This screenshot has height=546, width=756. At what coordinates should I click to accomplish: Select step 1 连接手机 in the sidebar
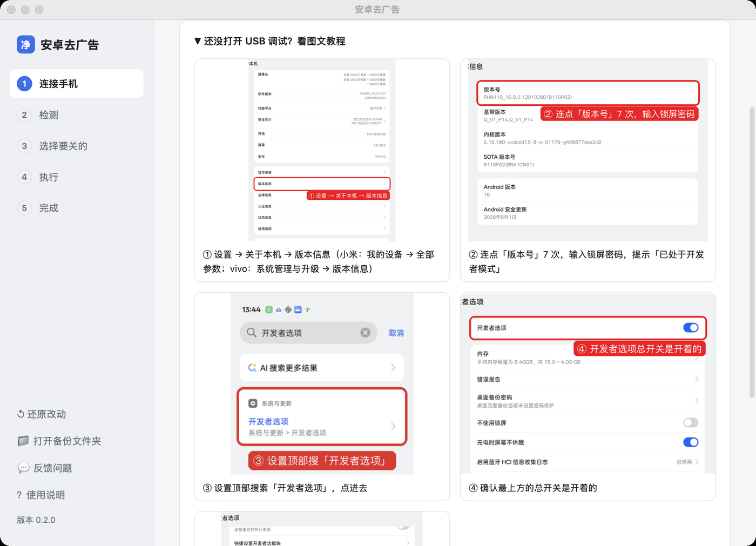pyautogui.click(x=77, y=84)
